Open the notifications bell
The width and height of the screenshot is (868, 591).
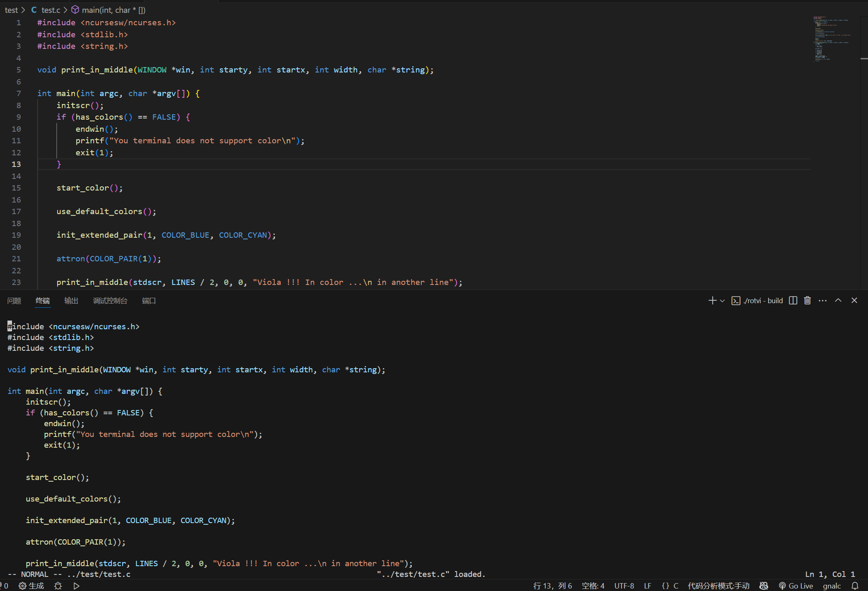[x=855, y=586]
